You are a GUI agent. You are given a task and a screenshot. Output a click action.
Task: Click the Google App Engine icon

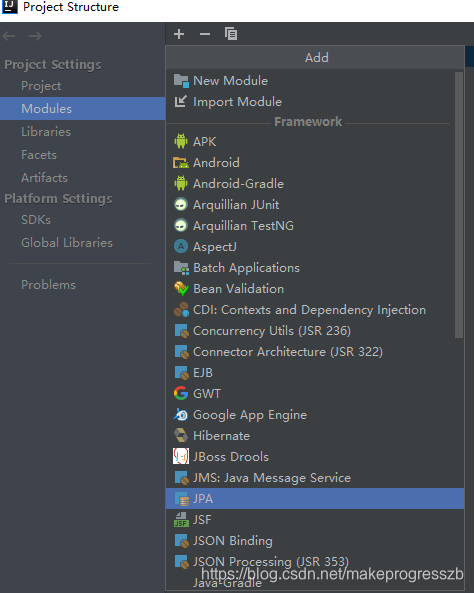(x=181, y=414)
